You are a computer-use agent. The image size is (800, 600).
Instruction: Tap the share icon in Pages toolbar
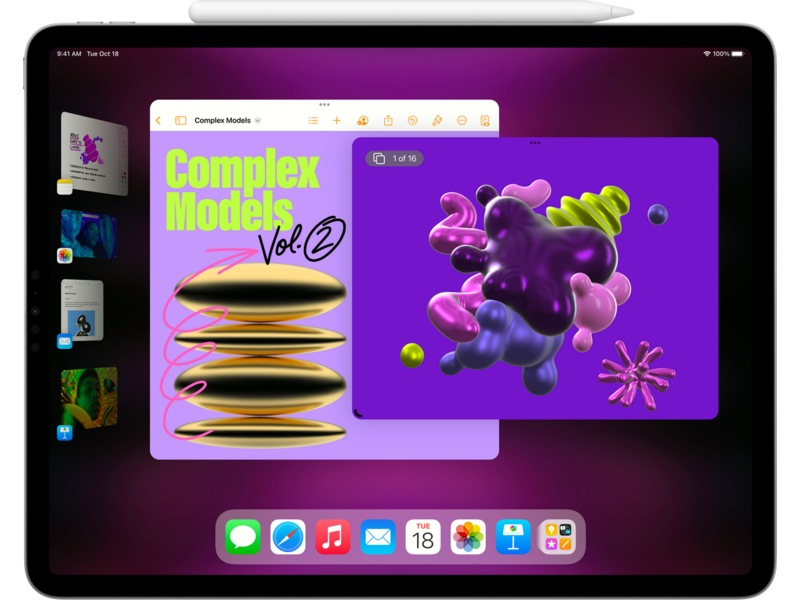point(387,121)
